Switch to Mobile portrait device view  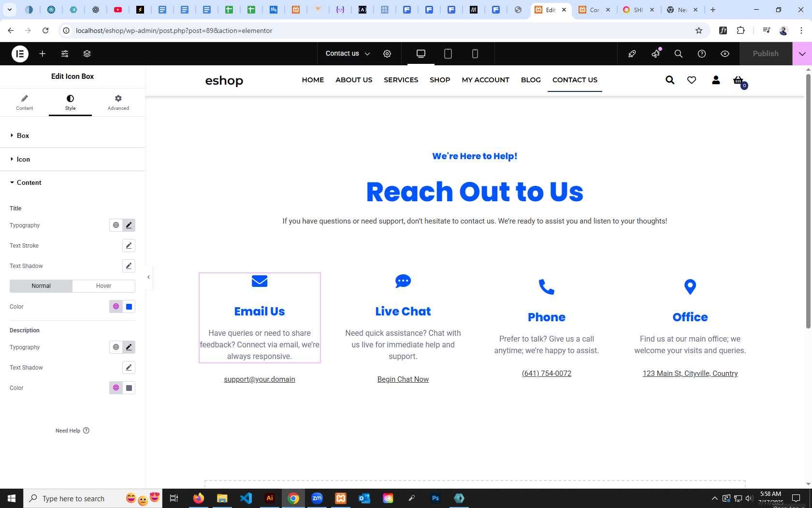click(475, 54)
